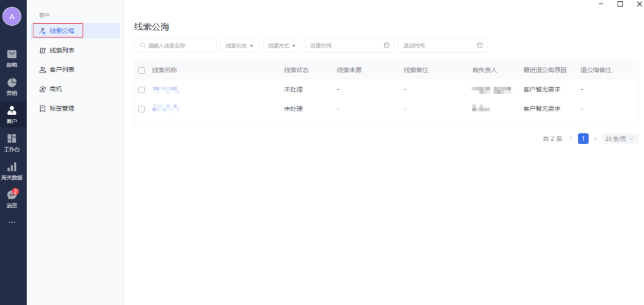The height and width of the screenshot is (305, 644).
Task: Click the three-dots more icon in sidebar
Action: click(12, 222)
